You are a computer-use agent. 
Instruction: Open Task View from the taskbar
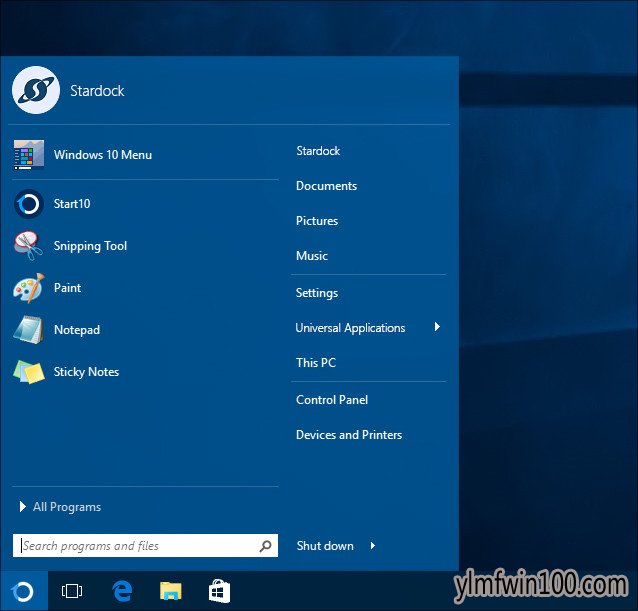pos(72,591)
